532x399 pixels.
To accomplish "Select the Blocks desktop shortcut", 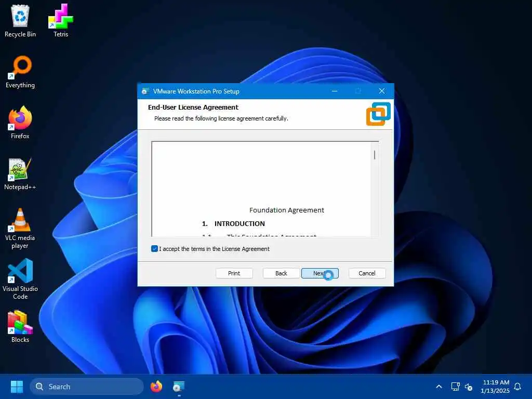I will [20, 326].
